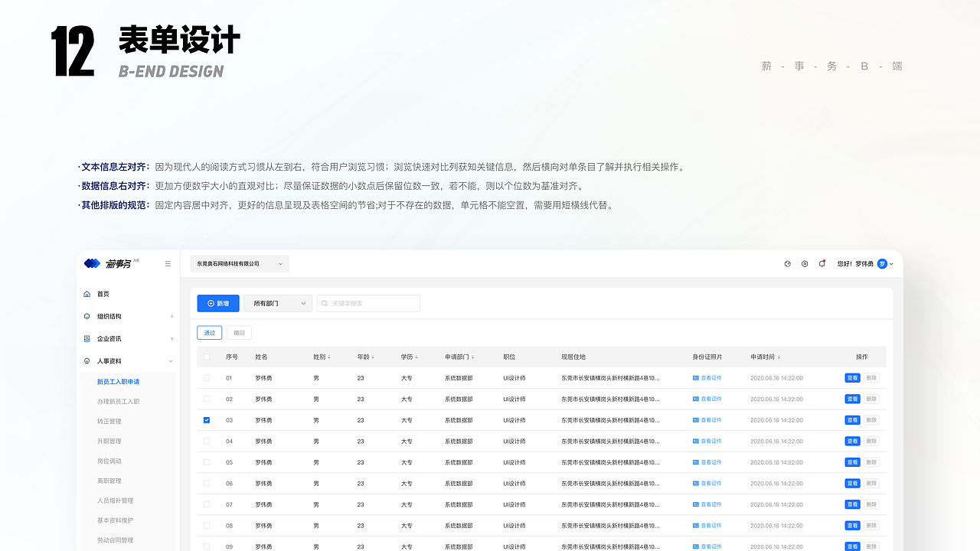
Task: Switch to the 撤回 tab
Action: (x=239, y=333)
